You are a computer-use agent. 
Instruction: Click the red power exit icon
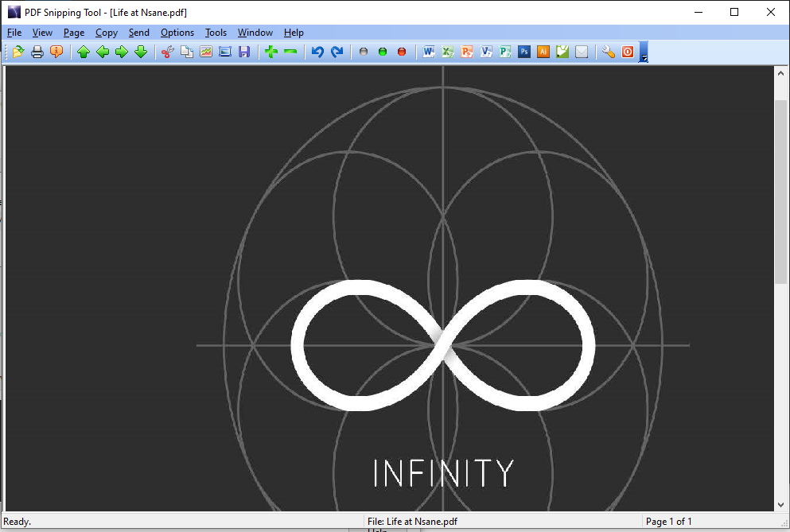coord(628,52)
